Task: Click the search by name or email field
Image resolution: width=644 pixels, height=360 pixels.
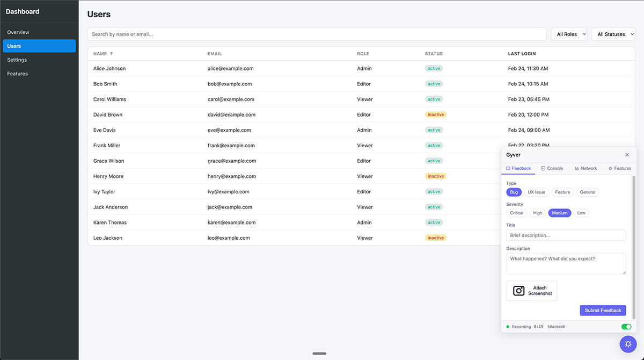Action: point(317,34)
